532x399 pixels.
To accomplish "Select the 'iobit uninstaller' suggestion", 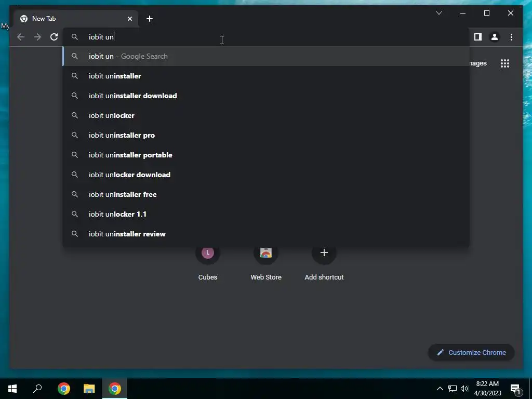I will (x=267, y=76).
